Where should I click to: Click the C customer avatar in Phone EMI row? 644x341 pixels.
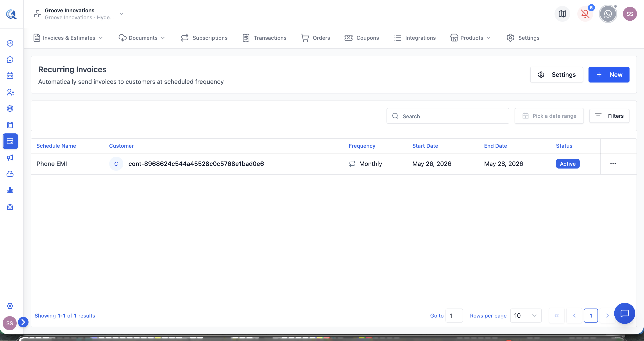(x=116, y=164)
